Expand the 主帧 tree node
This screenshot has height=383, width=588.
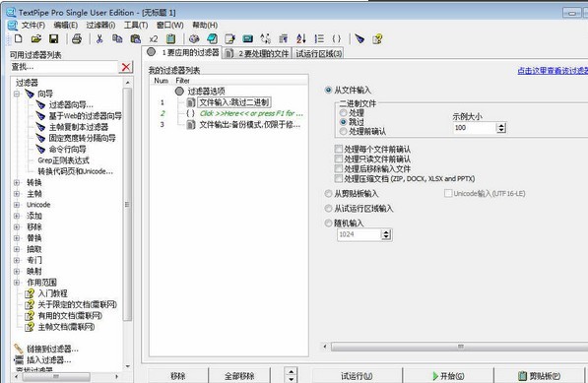[17, 194]
